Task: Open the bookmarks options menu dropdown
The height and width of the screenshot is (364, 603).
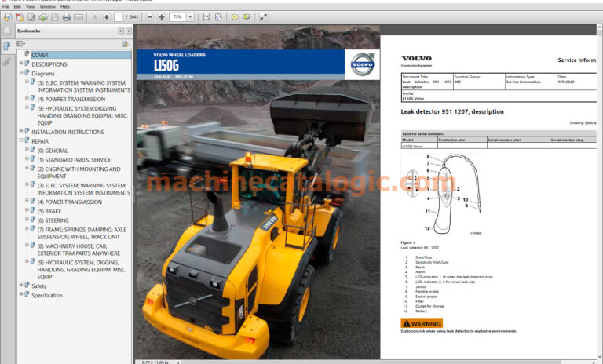Action: (21, 44)
